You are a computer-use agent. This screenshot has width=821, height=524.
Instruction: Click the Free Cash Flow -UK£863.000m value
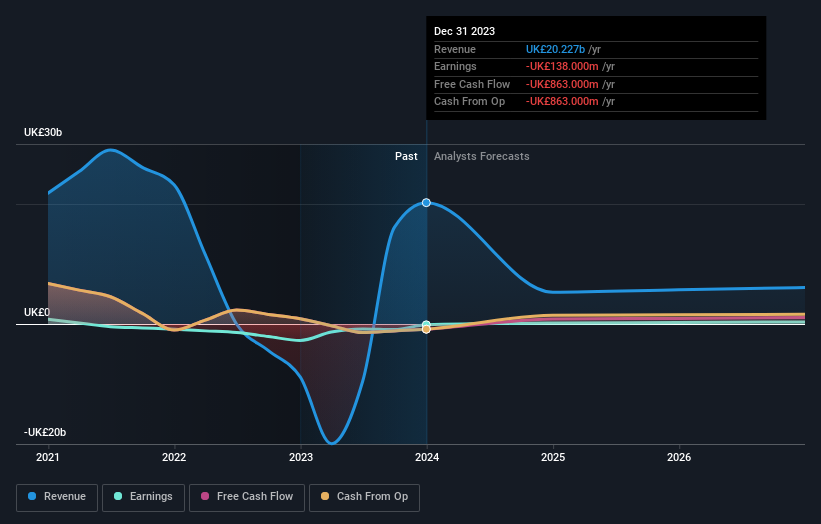click(562, 84)
